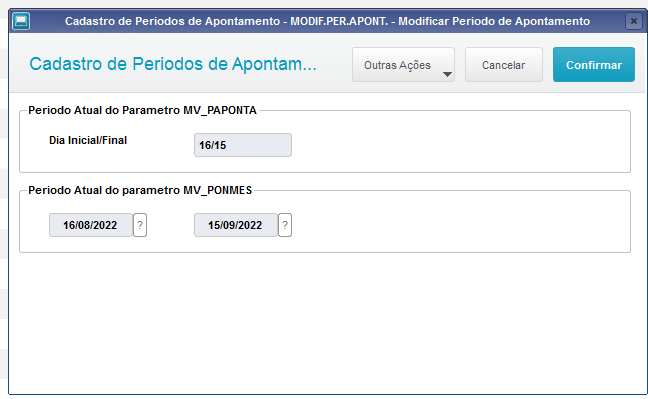Close the Modificar Periodo de Apontamento dialog
This screenshot has width=648, height=399.
point(634,21)
